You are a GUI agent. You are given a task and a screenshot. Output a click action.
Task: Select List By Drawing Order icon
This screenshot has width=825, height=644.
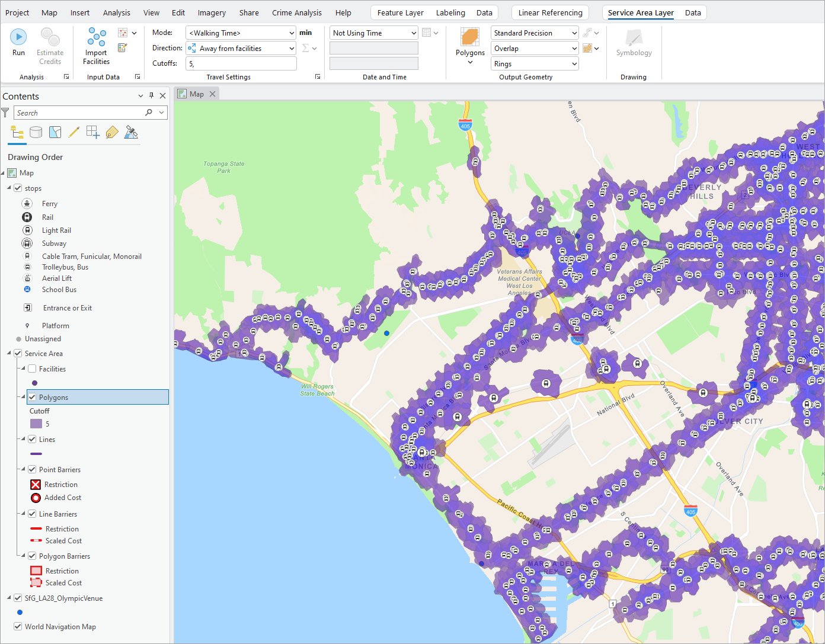point(17,132)
